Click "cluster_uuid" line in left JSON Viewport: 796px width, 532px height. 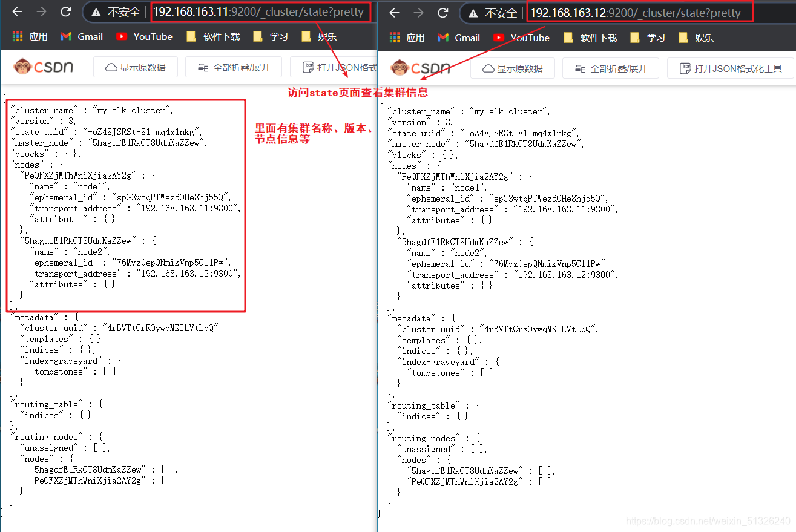pyautogui.click(x=121, y=328)
